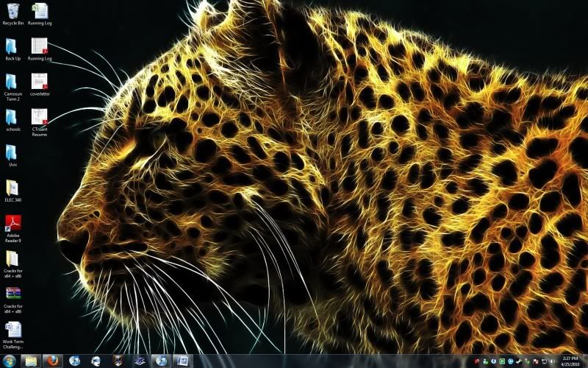Click the headset icon in the taskbar
588x368 pixels.
[x=96, y=361]
